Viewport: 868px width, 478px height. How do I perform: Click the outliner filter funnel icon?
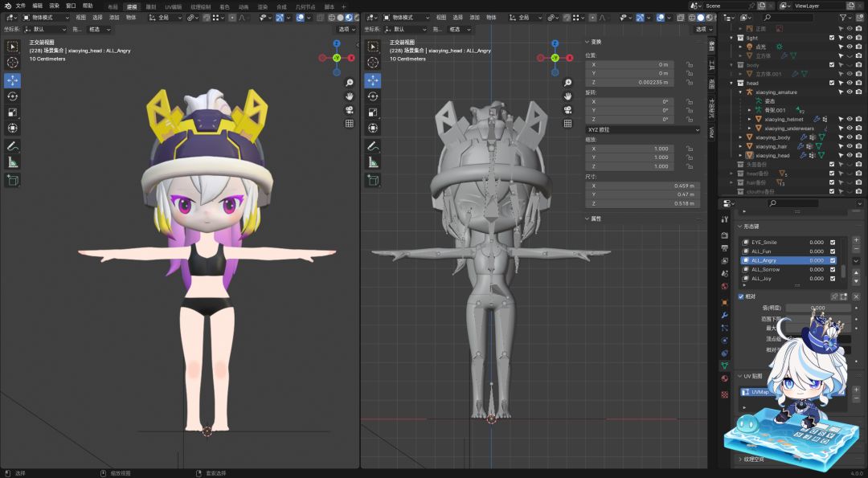point(844,18)
